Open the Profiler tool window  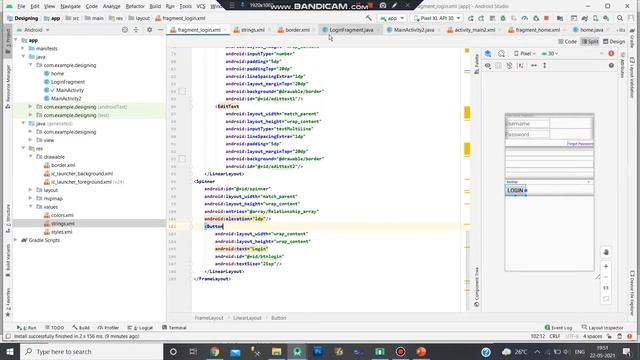pos(108,327)
